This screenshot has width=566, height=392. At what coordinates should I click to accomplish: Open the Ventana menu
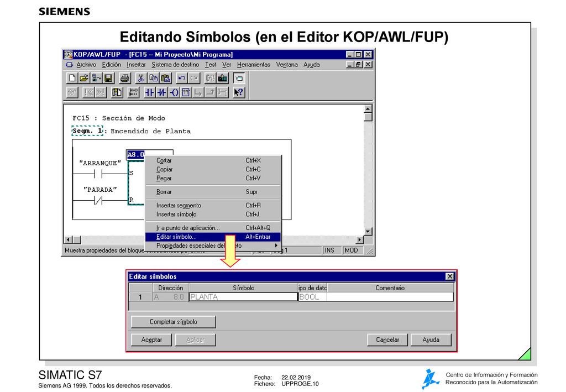click(x=287, y=65)
